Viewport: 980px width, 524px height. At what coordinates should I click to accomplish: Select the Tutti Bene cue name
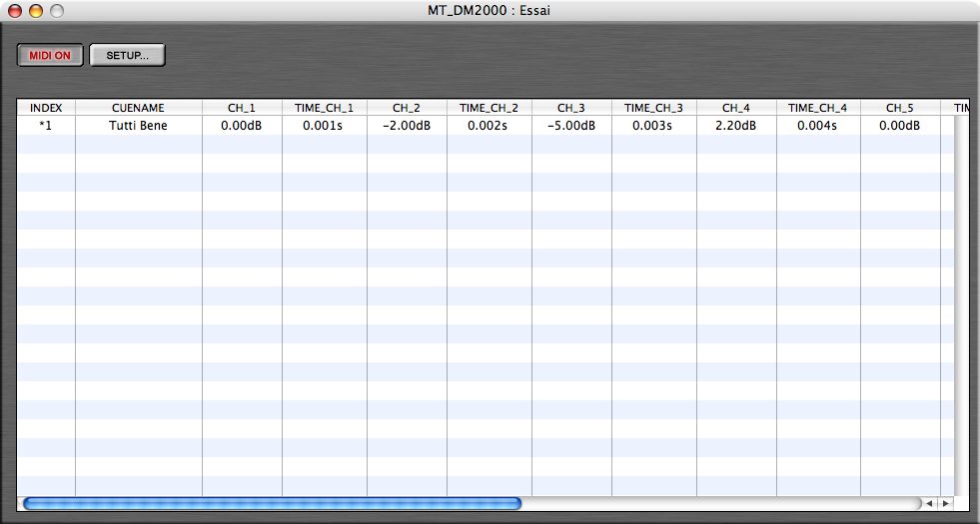(x=138, y=126)
